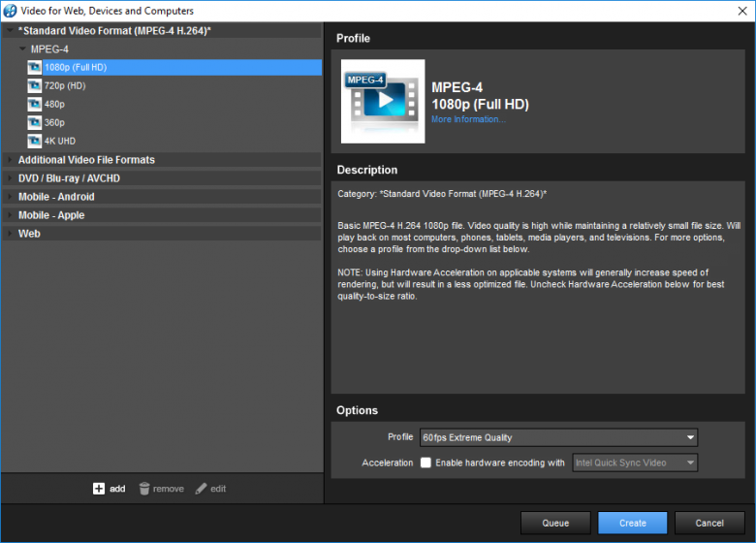Click the add label

point(117,489)
